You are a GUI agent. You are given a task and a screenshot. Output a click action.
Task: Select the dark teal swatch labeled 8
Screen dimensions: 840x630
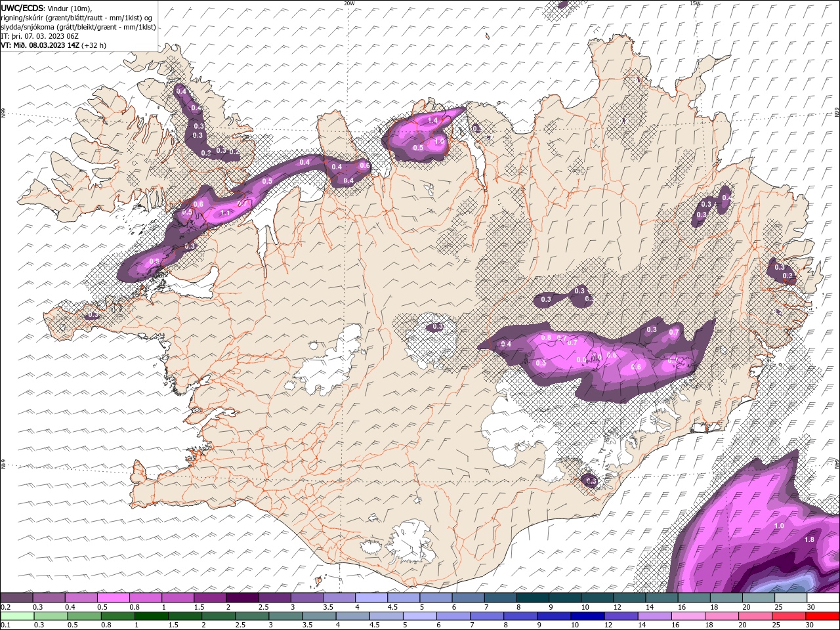click(533, 598)
